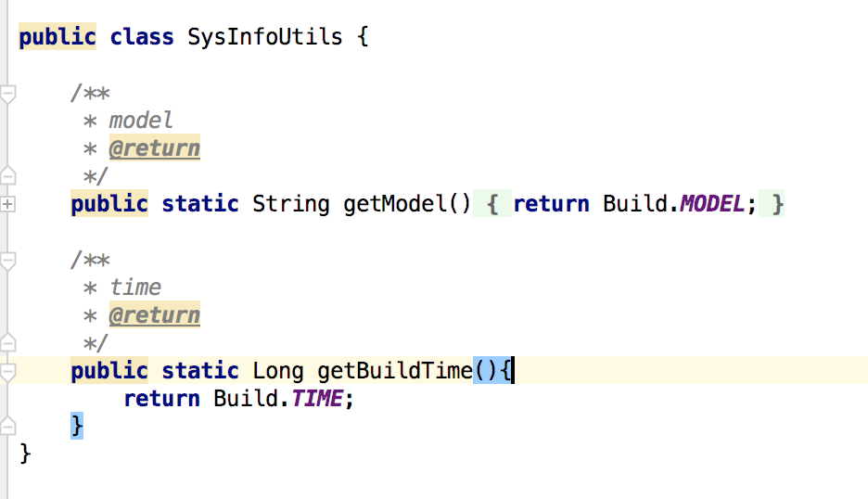868x499 pixels.
Task: Click the Long return type keyword
Action: (x=278, y=370)
